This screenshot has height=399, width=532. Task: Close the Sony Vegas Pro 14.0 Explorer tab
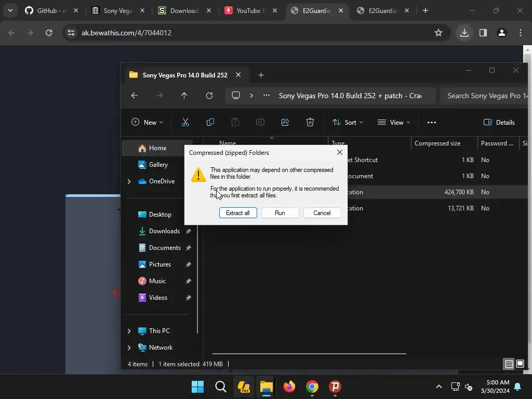(238, 75)
